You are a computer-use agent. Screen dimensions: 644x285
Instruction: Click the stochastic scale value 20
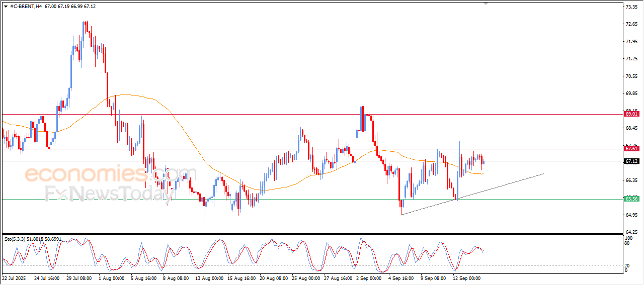point(628,265)
